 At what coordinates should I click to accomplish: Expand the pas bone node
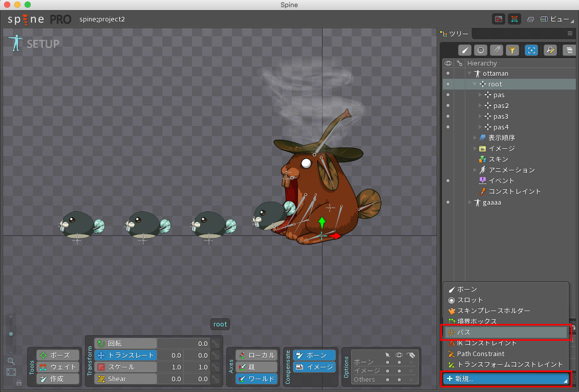click(x=480, y=95)
